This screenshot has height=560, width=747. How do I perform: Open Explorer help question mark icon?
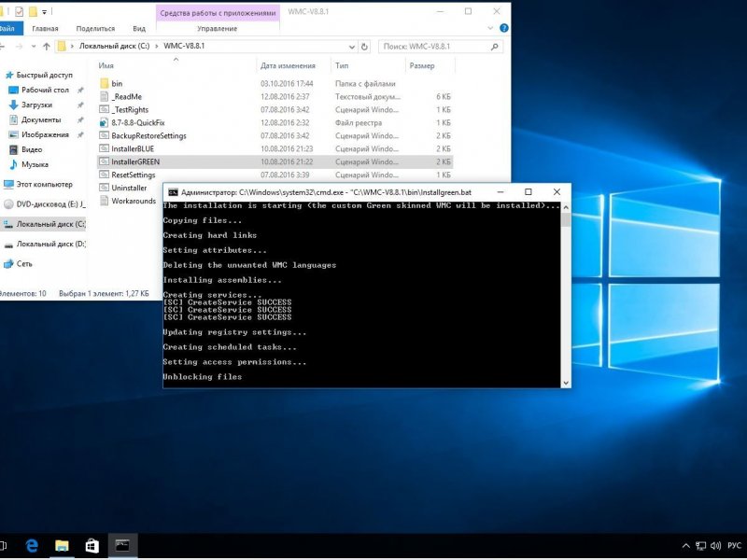point(504,28)
